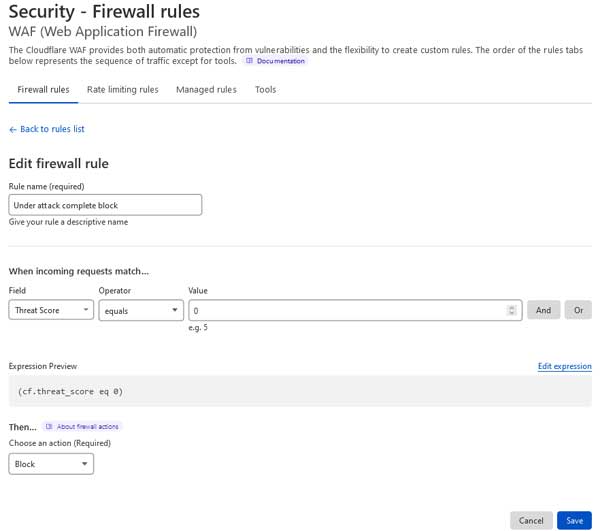Open Edit expression link
This screenshot has height=531, width=600.
click(x=564, y=366)
